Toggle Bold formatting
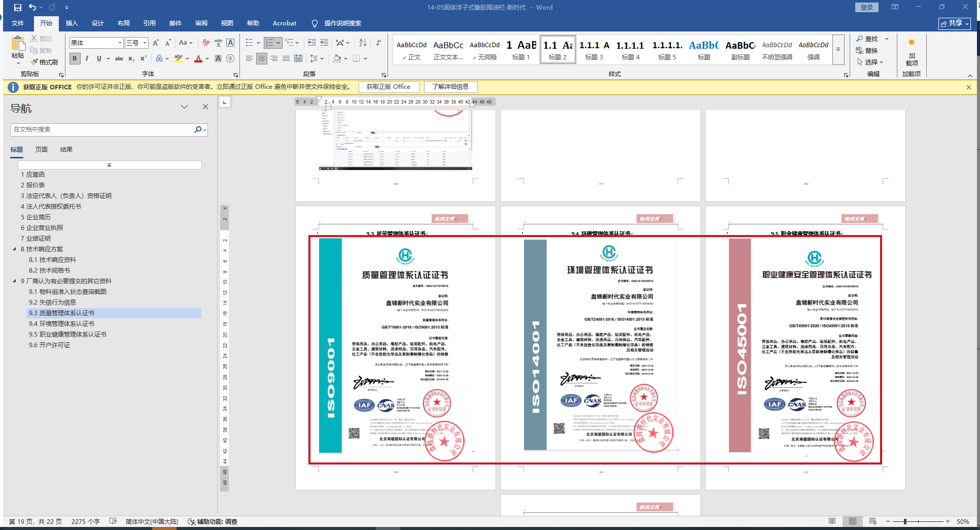Screen dimensions: 980x530 (75, 59)
